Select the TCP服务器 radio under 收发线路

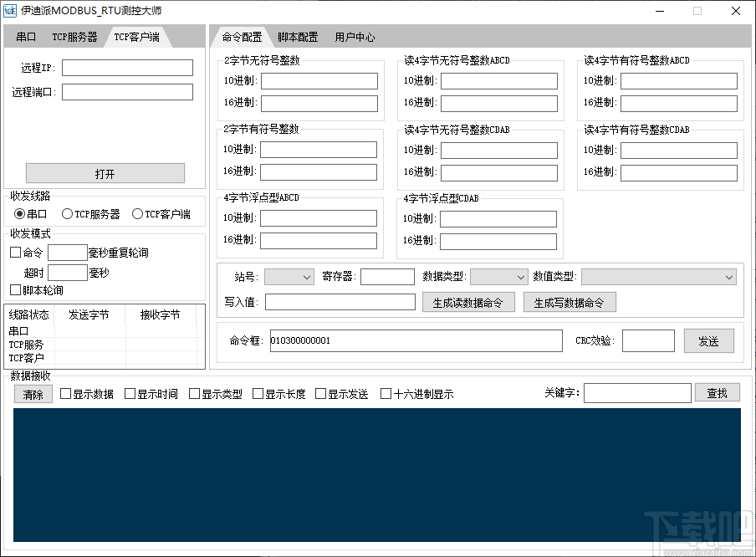(x=67, y=213)
